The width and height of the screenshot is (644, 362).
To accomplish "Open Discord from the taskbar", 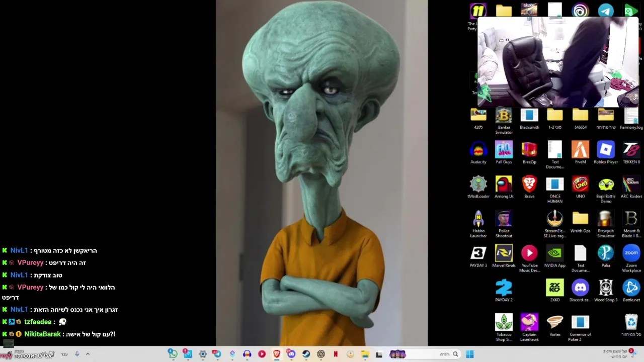I will pyautogui.click(x=291, y=354).
